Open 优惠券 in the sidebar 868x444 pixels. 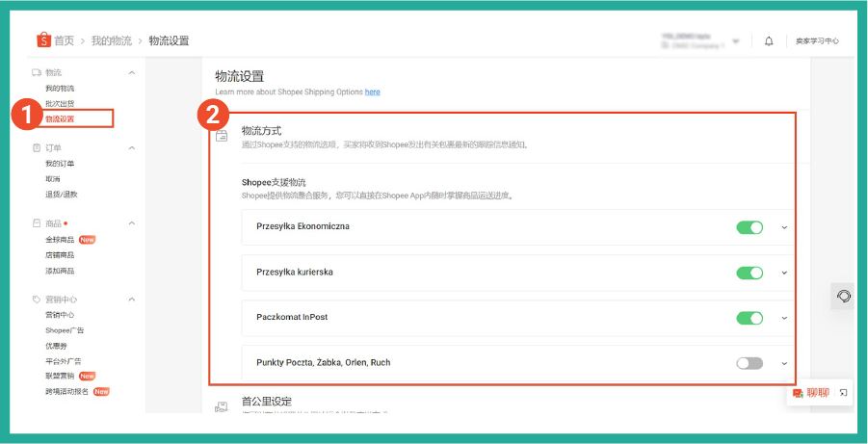56,346
